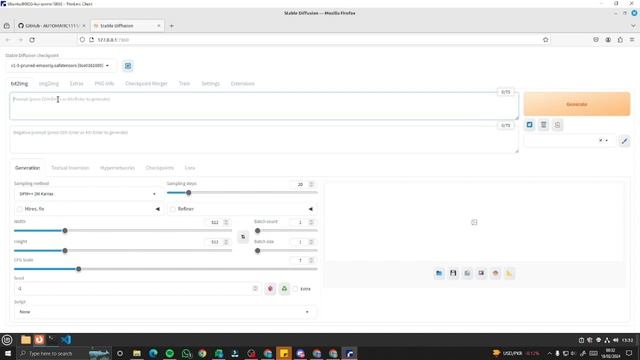The image size is (640, 360).
Task: Click the Batch size slider handle
Action: [x=258, y=251]
